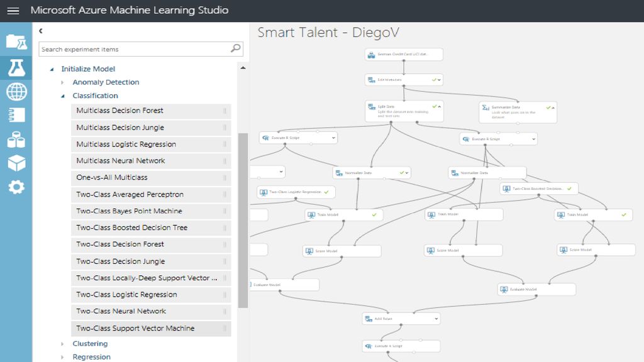644x362 pixels.
Task: Collapse the Initialize Model tree section
Action: pos(52,69)
